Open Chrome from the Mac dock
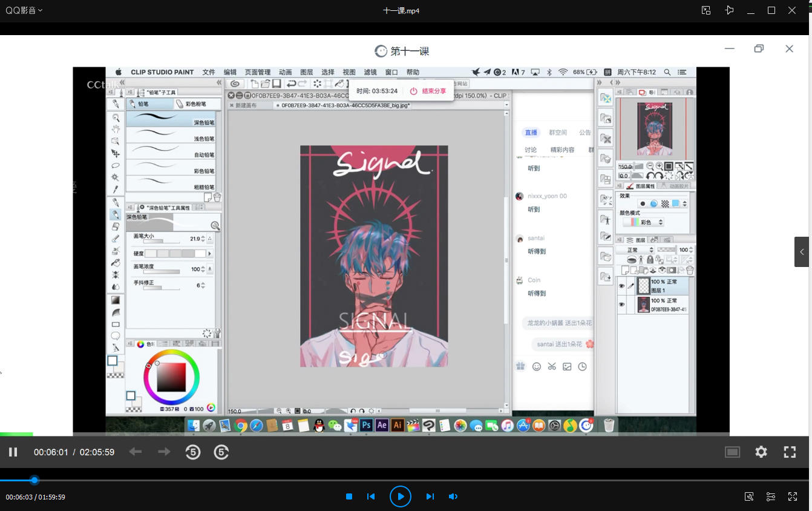The image size is (812, 511). click(x=241, y=425)
